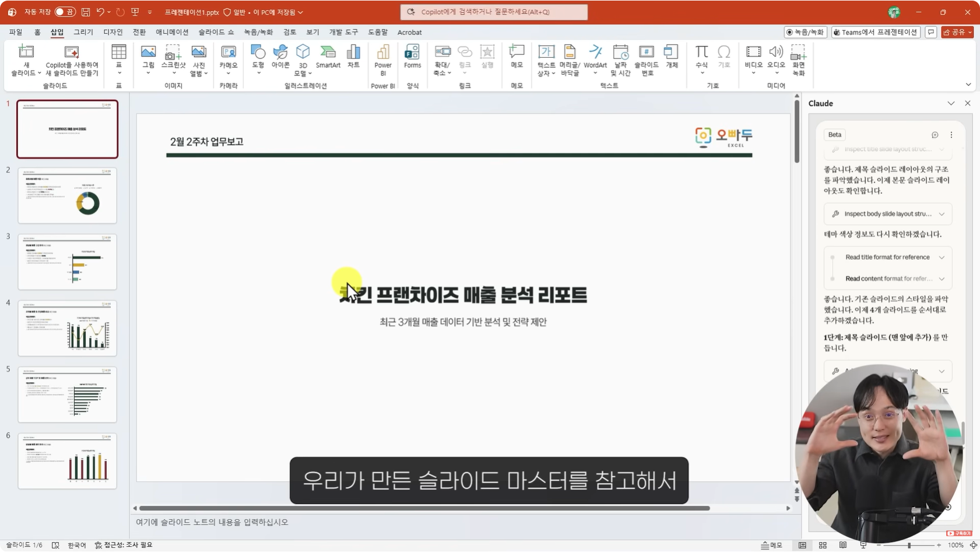The image size is (980, 552).
Task: Insert 3D model
Action: tap(303, 60)
